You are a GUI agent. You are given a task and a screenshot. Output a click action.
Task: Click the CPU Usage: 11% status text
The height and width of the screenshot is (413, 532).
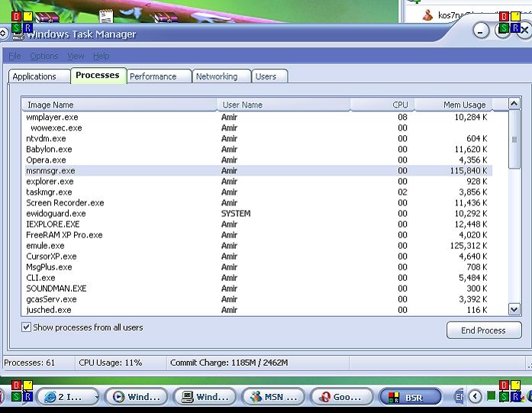(x=110, y=363)
